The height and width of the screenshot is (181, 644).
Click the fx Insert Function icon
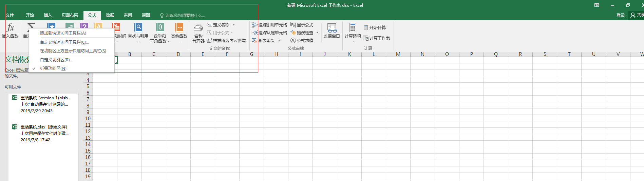tap(11, 27)
